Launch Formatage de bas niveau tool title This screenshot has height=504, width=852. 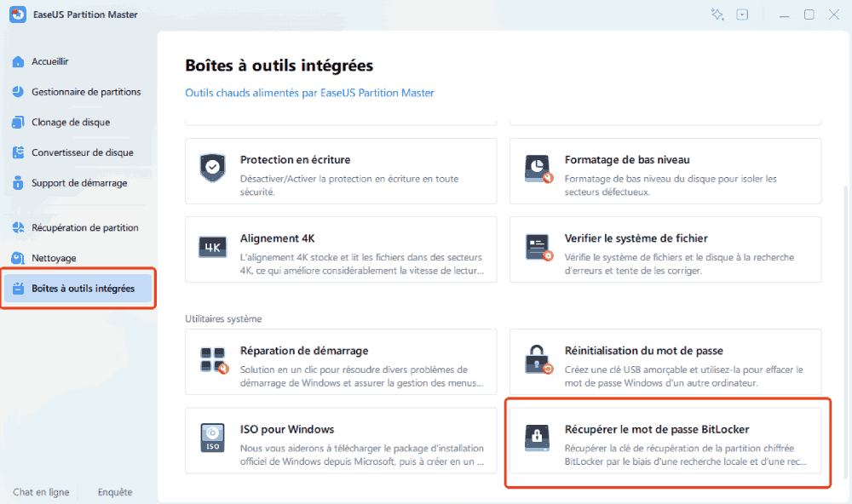[627, 160]
